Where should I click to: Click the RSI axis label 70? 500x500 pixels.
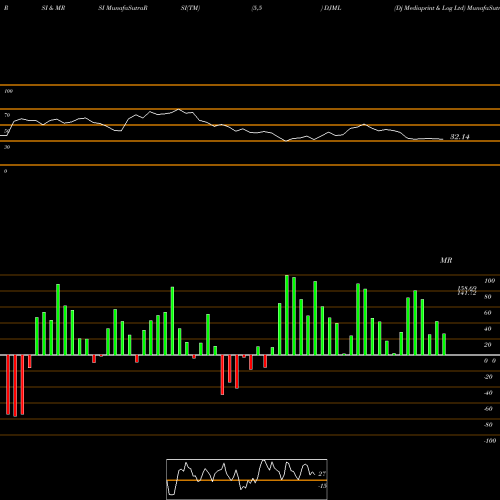pos(7,115)
